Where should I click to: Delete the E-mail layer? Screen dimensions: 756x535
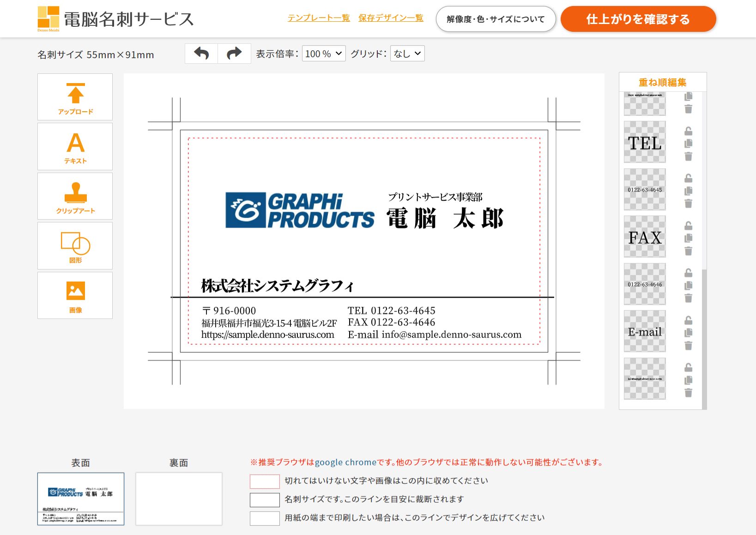pyautogui.click(x=688, y=346)
